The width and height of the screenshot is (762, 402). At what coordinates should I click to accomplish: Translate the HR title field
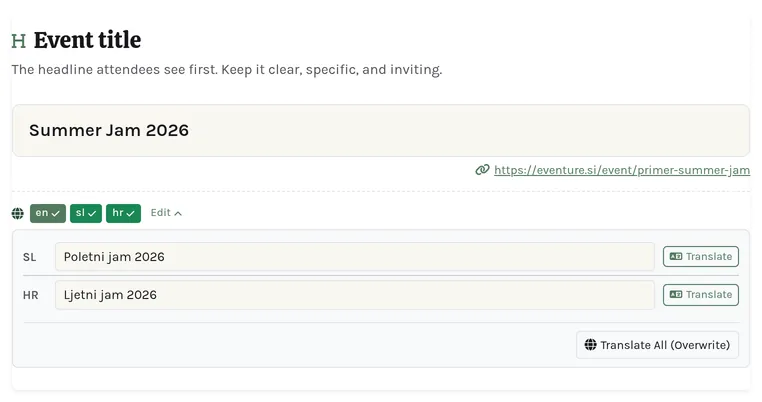[x=701, y=295]
